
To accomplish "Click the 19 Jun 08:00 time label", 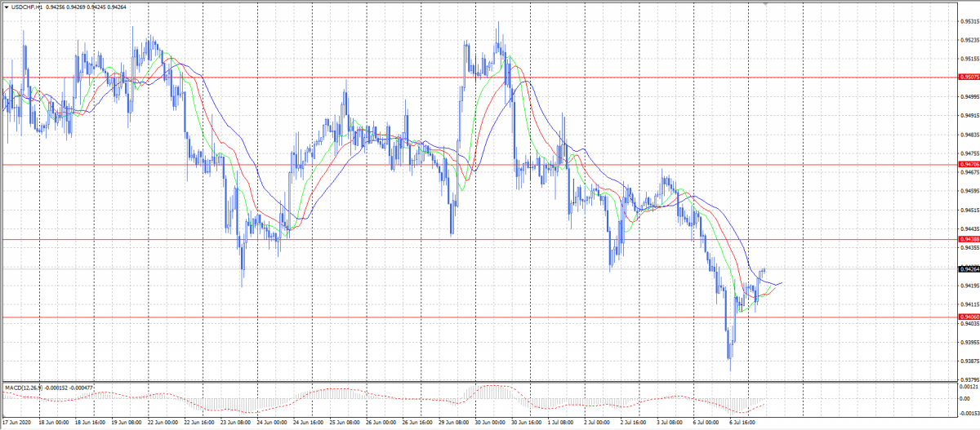I will point(127,423).
